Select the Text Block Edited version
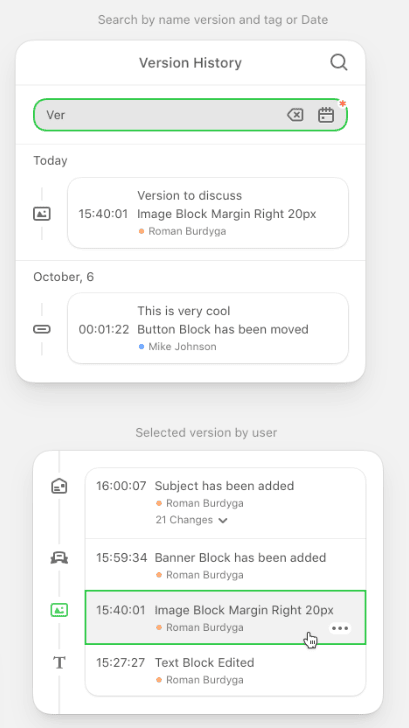 [x=225, y=670]
